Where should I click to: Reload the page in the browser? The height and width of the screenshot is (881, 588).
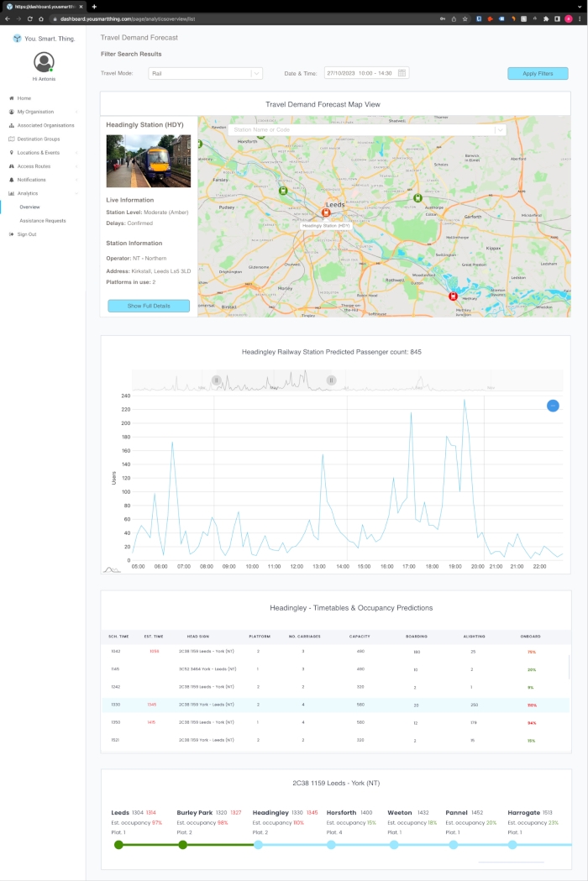point(29,18)
